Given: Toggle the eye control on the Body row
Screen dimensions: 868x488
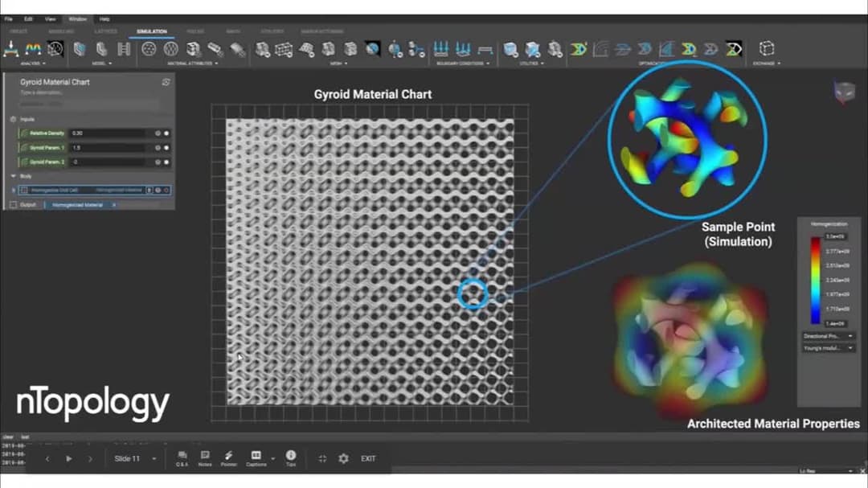Looking at the screenshot, I should (x=158, y=190).
